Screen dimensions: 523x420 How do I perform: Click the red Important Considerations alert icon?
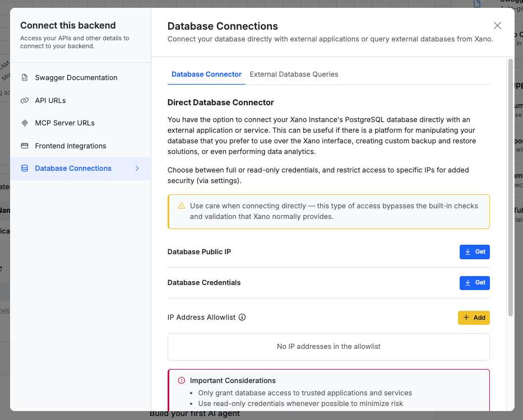point(182,380)
